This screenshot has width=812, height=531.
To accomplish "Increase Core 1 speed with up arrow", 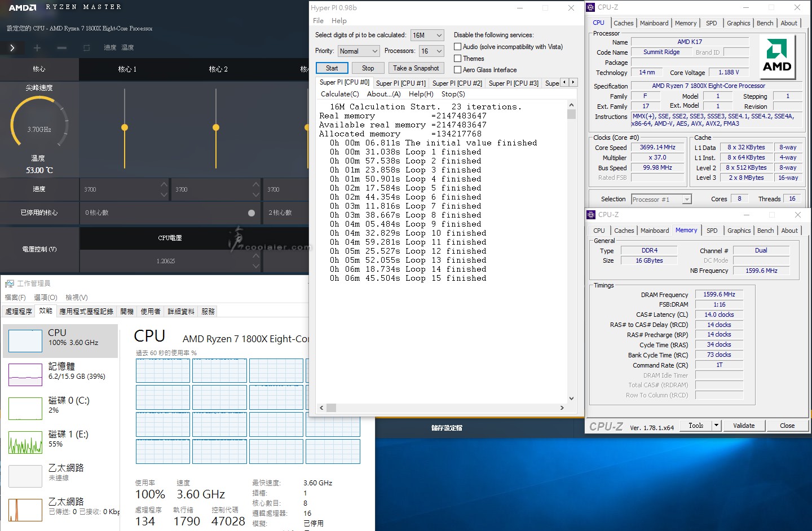I will tap(164, 184).
